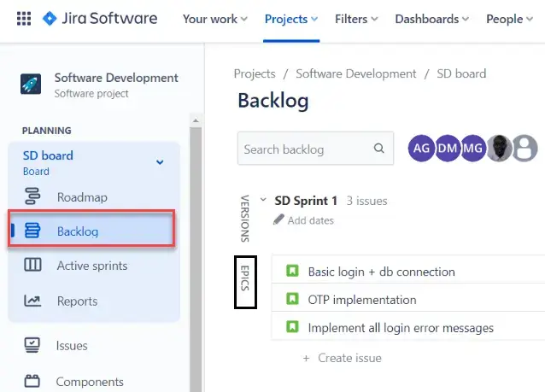Expand the SD board switcher chevron
This screenshot has height=392, width=545.
[160, 162]
